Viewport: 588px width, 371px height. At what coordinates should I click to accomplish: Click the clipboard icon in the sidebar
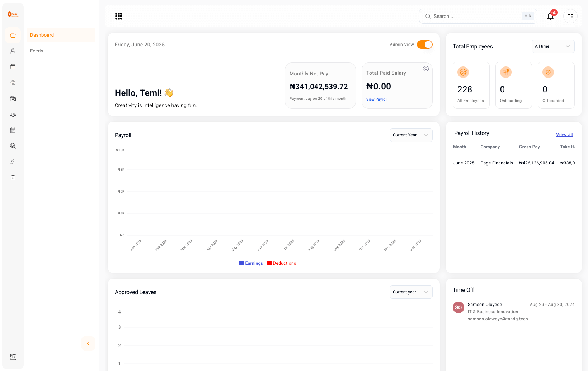pos(13,177)
